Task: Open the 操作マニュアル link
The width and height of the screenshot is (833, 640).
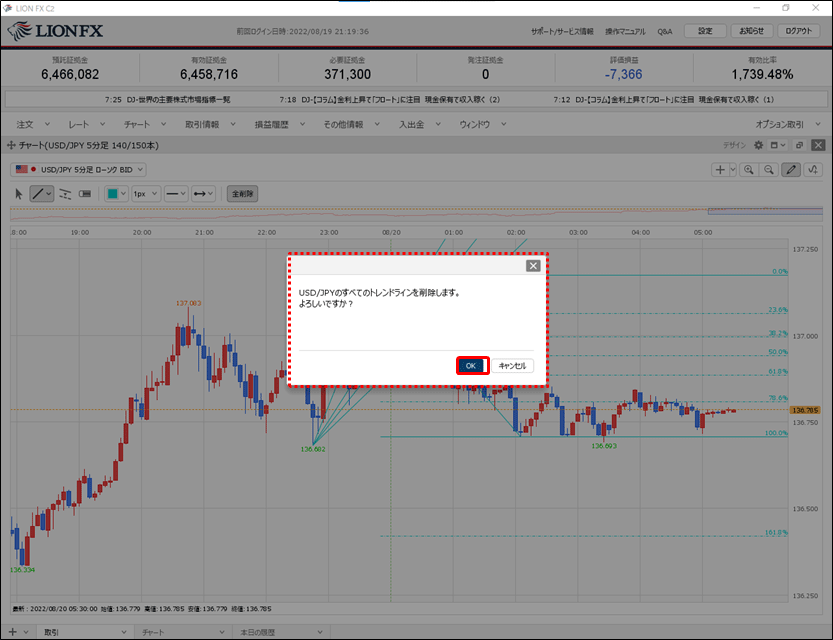Action: pyautogui.click(x=625, y=31)
